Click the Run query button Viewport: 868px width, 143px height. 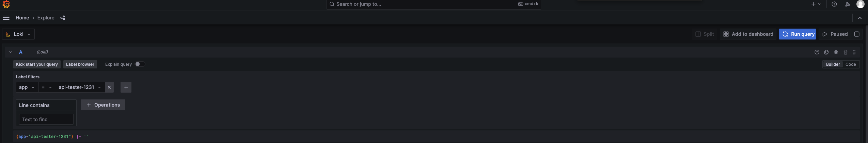[x=797, y=34]
